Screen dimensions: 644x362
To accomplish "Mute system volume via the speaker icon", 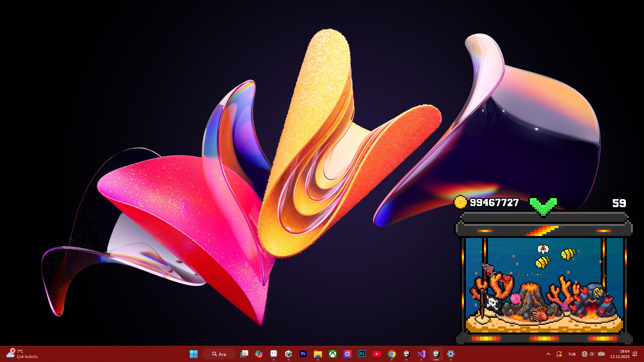I will coord(592,354).
